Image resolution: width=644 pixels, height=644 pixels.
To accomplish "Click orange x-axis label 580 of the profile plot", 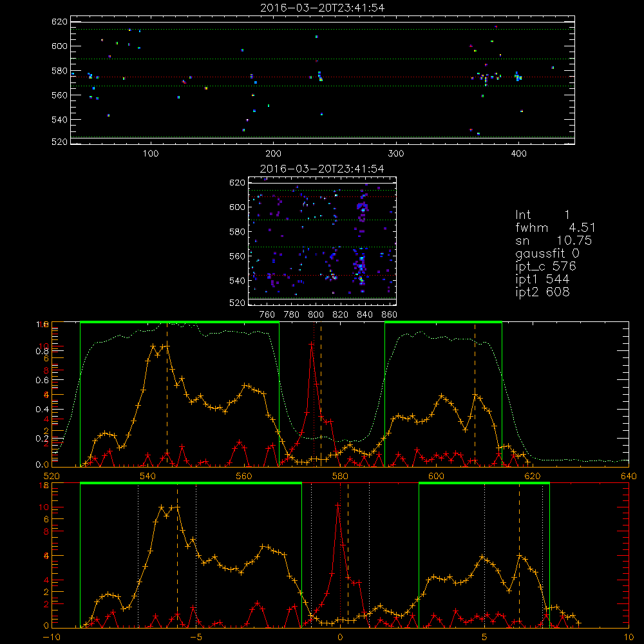I will click(x=340, y=477).
